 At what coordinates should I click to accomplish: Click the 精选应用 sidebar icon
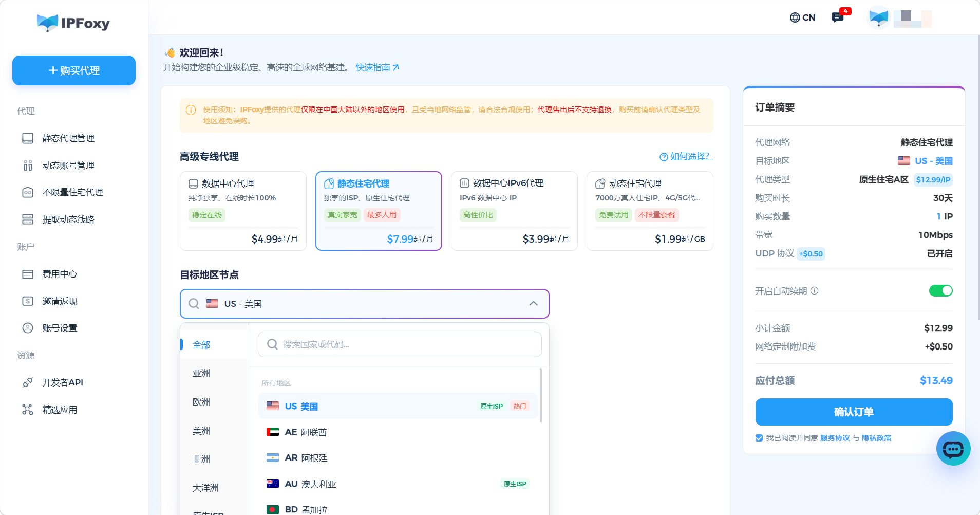[x=28, y=410]
